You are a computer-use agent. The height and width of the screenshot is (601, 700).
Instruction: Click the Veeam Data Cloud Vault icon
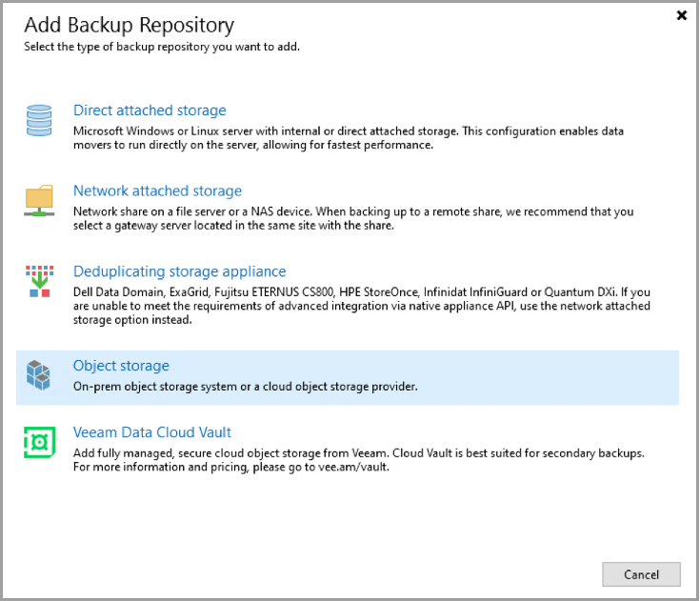pos(39,442)
